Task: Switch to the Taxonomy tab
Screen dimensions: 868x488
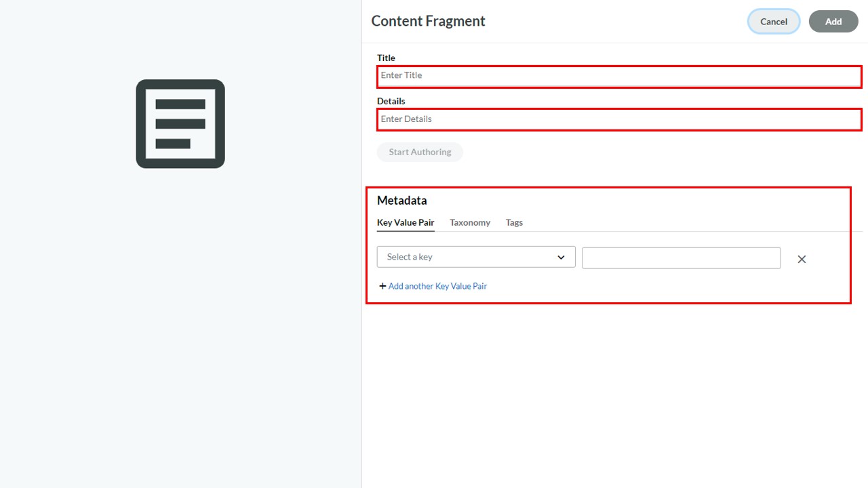Action: point(470,222)
